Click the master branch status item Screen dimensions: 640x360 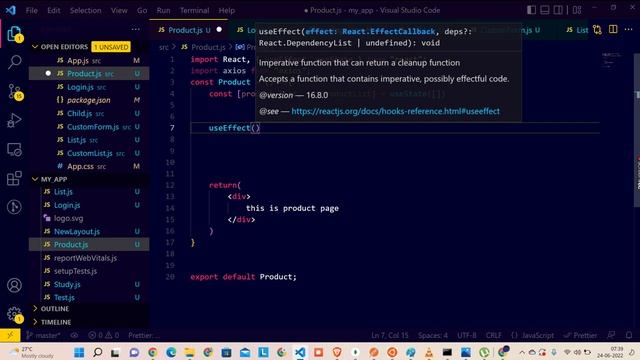point(43,336)
